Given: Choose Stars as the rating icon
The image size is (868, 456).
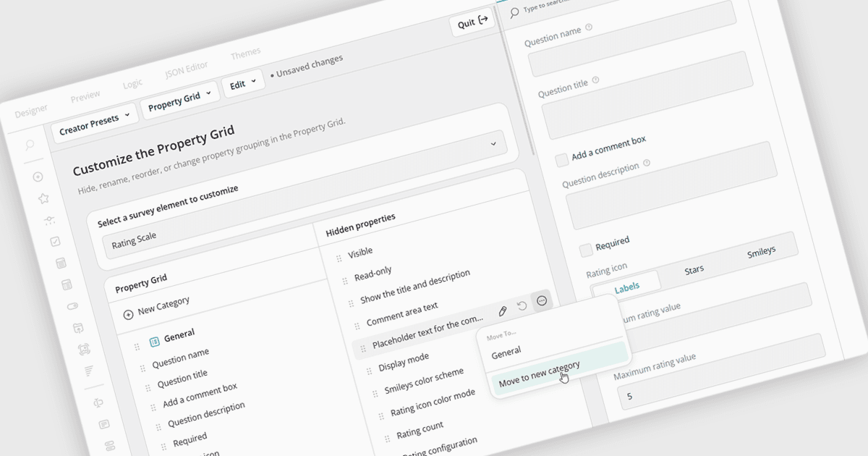Looking at the screenshot, I should (694, 271).
